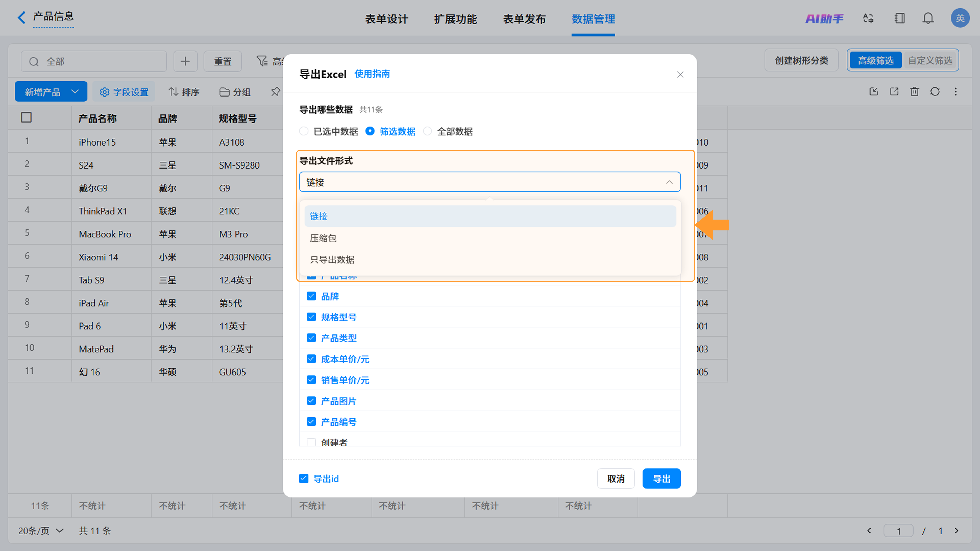
Task: Toggle the 导出id checkbox
Action: (x=304, y=478)
